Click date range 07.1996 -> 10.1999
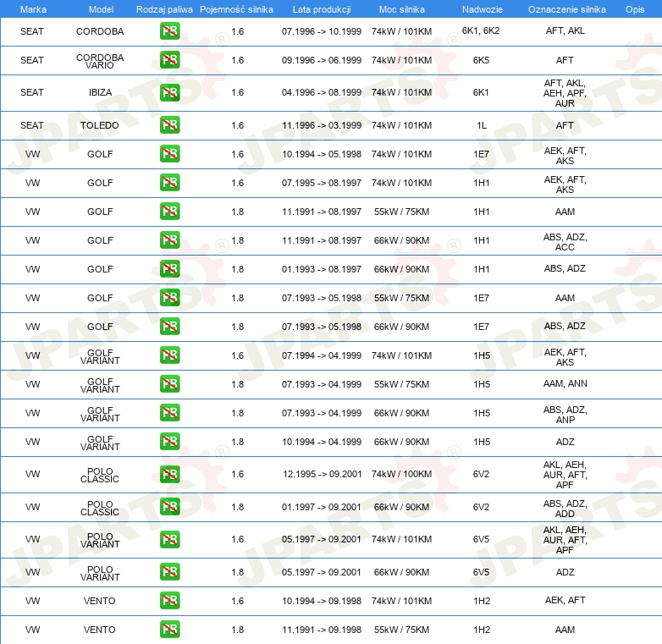This screenshot has width=662, height=644. click(x=322, y=31)
